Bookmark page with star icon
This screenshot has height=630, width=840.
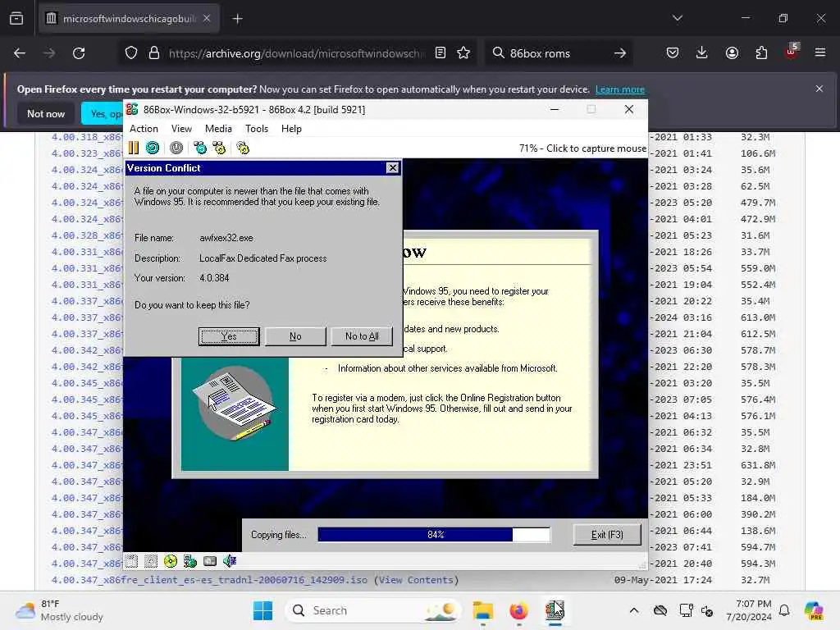coord(463,53)
